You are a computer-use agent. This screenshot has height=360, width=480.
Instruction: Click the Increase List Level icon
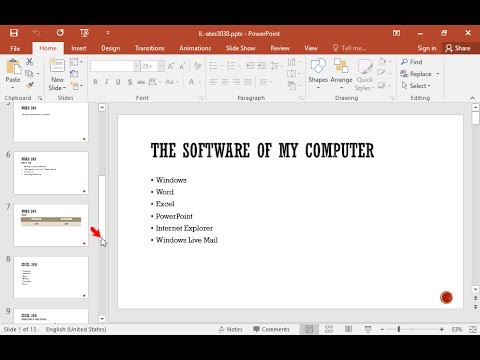click(262, 66)
